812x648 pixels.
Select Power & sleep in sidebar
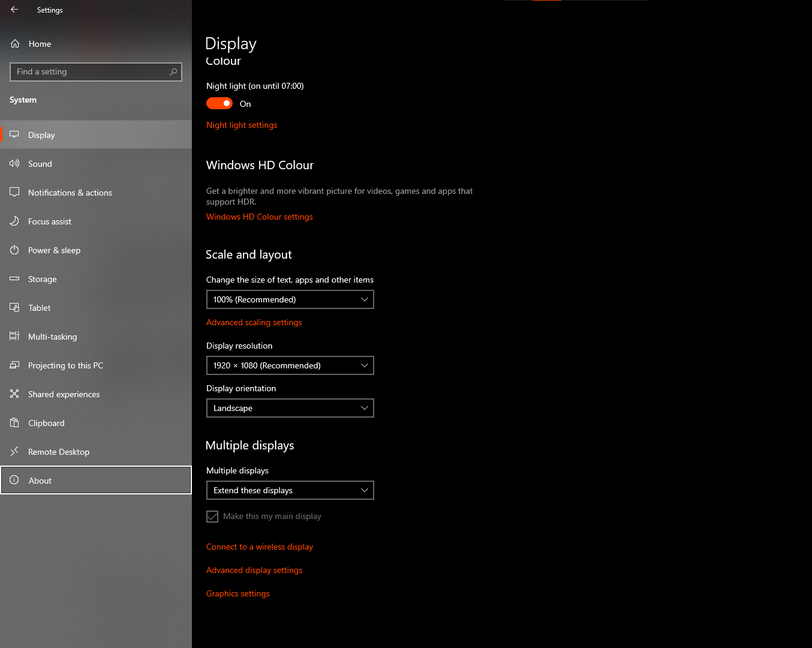coord(96,250)
